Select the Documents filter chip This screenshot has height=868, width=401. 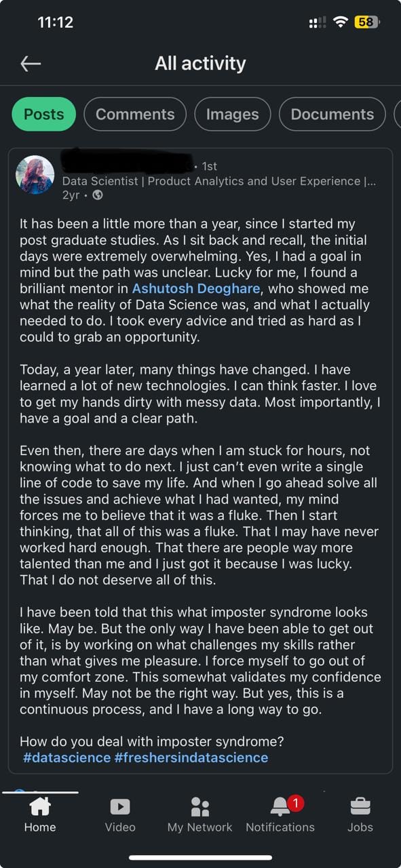[332, 114]
